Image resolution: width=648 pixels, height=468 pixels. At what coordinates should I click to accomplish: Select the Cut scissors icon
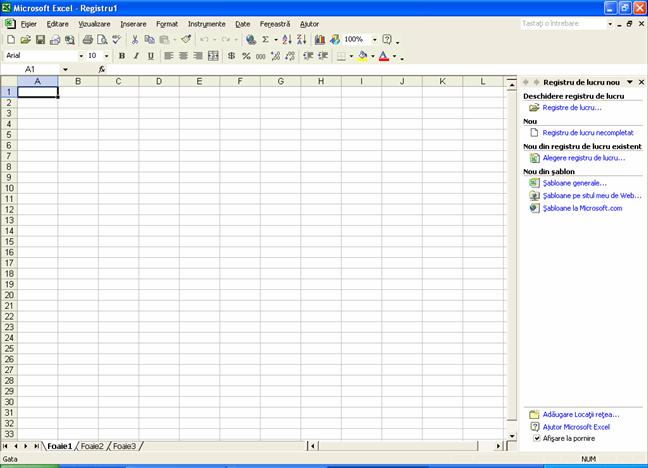tap(135, 40)
